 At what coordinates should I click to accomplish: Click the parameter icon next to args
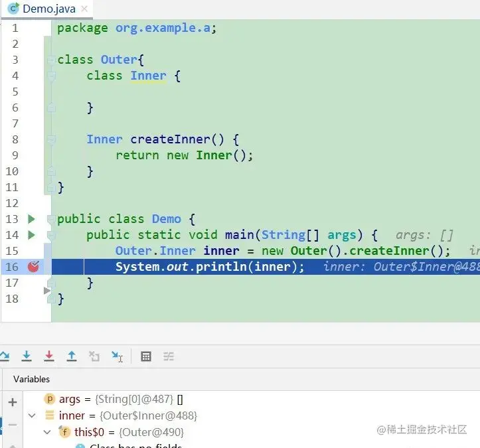[49, 399]
